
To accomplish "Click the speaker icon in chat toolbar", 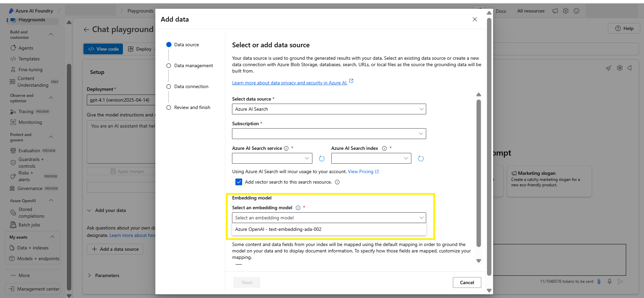I will 630,68.
